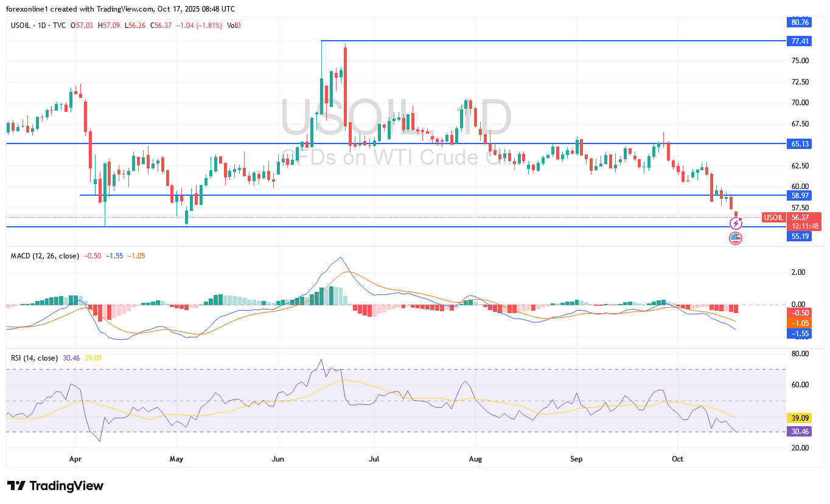Select the 77.41 price level label
This screenshot has width=830, height=504.
[799, 41]
